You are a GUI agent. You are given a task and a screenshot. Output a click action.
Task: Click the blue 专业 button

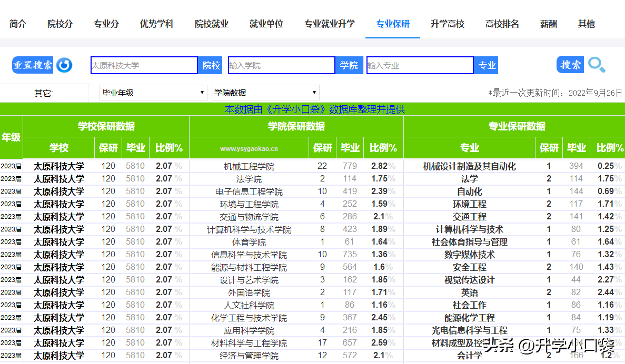point(487,65)
